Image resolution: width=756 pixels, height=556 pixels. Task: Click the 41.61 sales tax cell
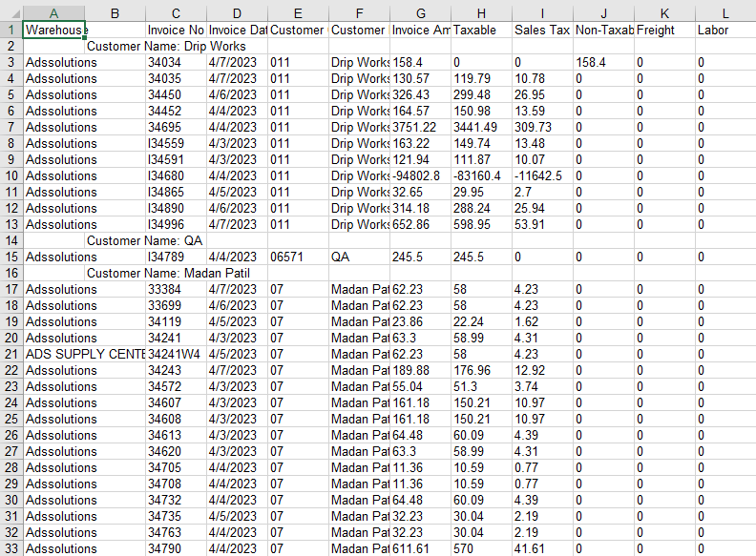tap(542, 548)
